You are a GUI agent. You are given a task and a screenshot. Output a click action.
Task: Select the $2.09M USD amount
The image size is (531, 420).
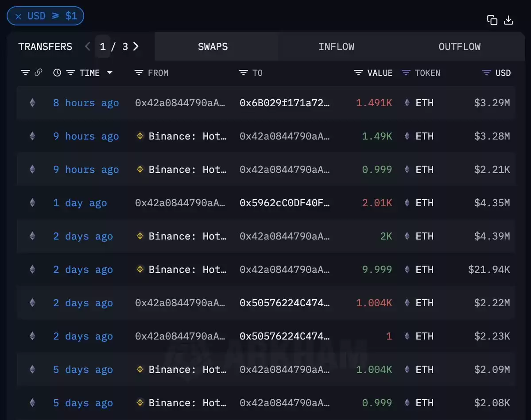[492, 369]
